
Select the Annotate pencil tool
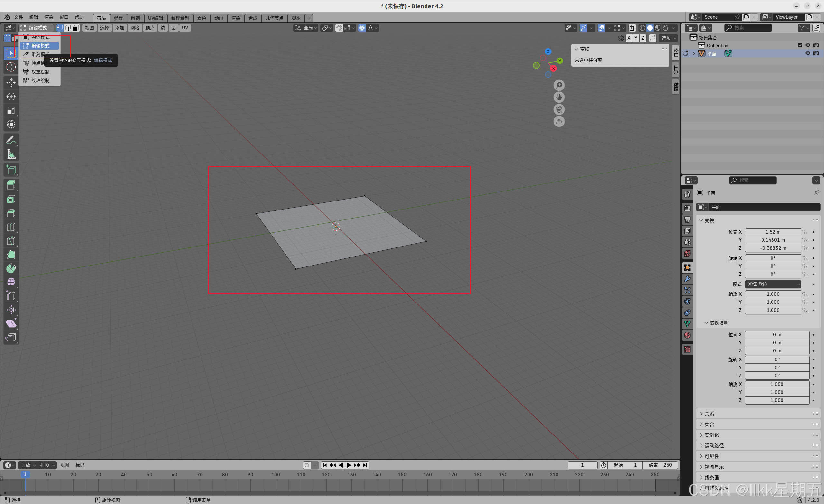tap(11, 140)
